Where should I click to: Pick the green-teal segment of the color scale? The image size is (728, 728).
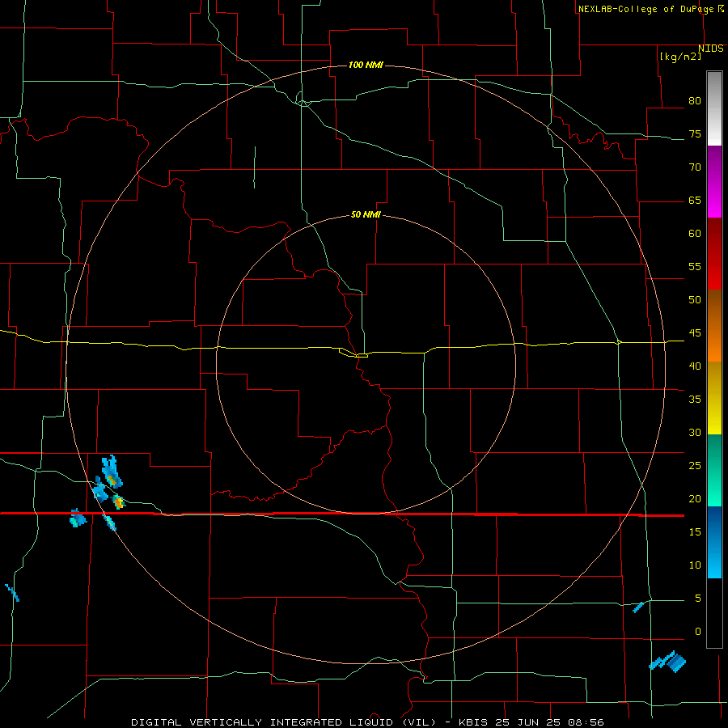pos(714,470)
